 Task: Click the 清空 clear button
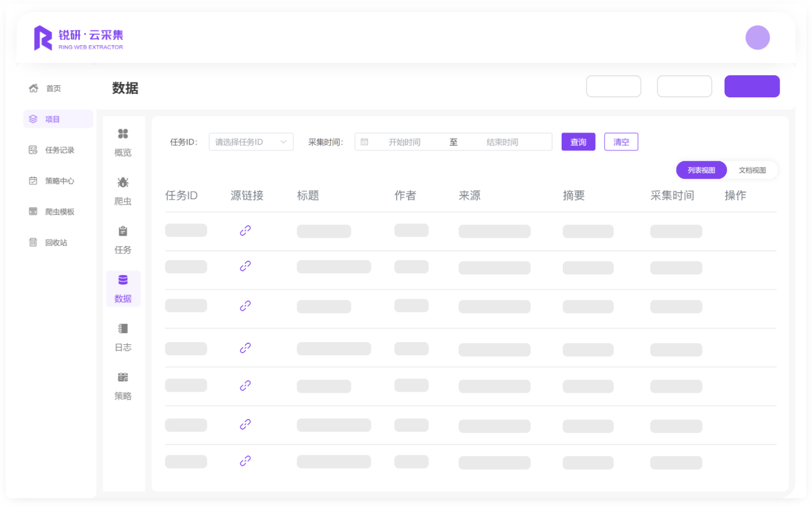[x=621, y=142]
